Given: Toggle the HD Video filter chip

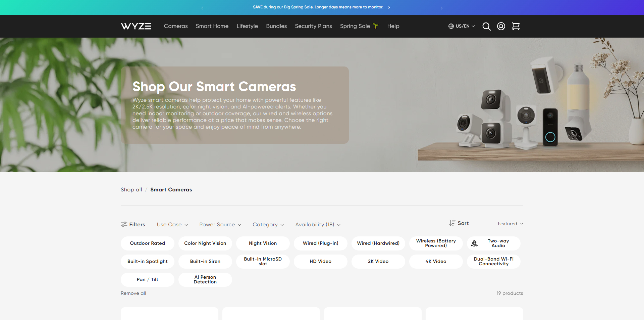Looking at the screenshot, I should coord(321,262).
